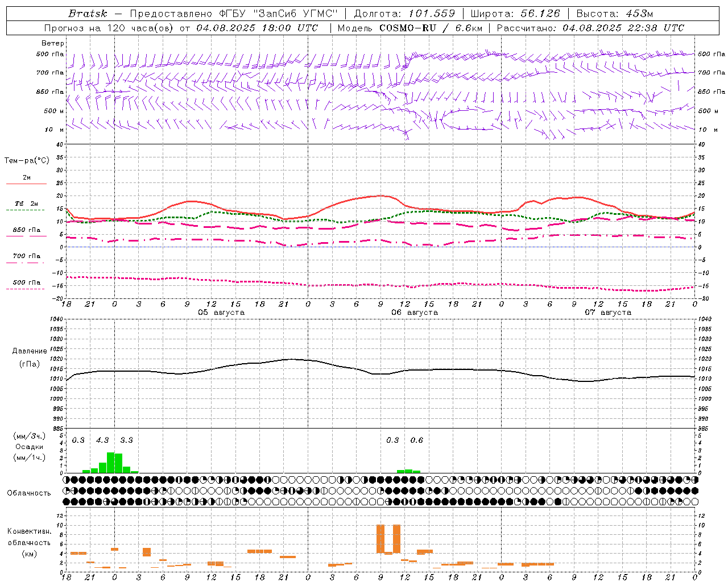Click the Высота: 453м elevation value
This screenshot has height=582, width=728.
(614, 14)
